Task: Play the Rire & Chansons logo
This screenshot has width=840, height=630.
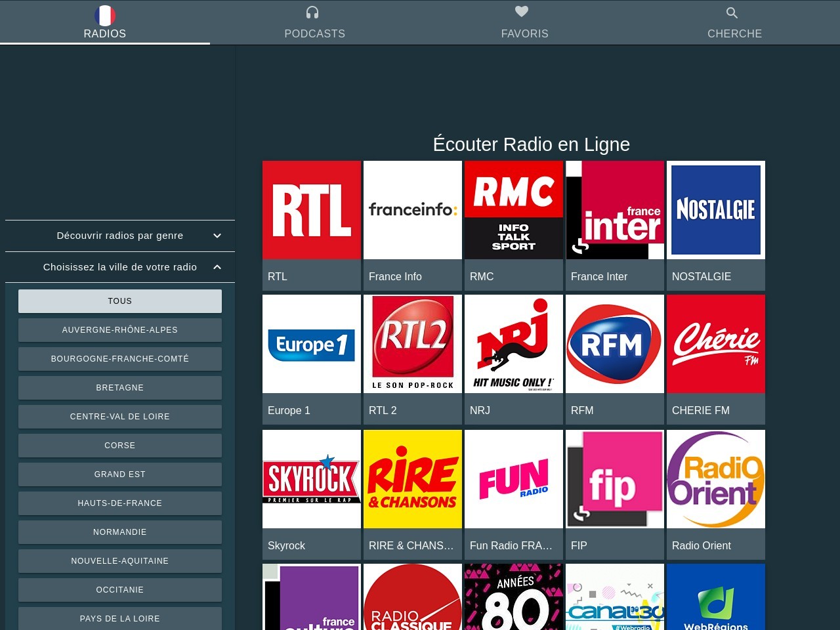Action: tap(413, 479)
